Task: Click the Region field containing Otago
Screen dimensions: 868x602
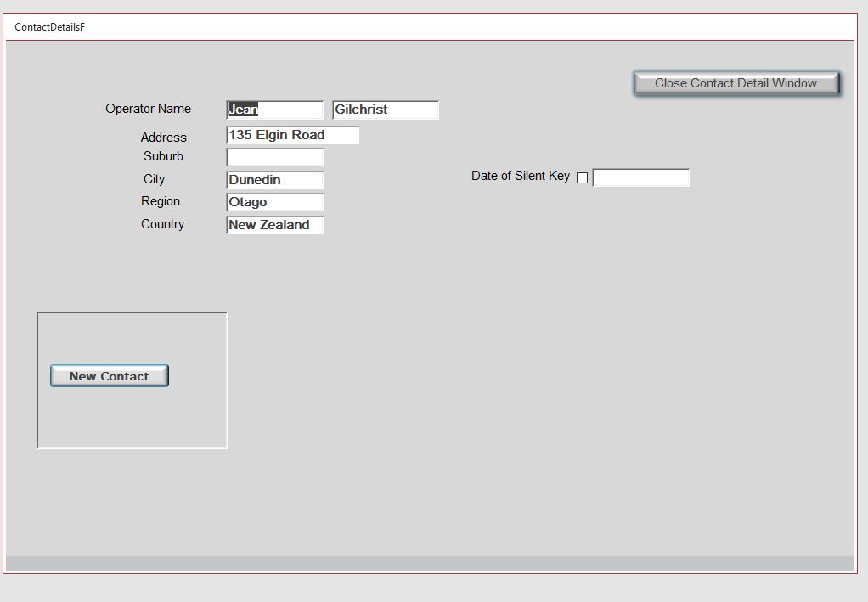Action: pyautogui.click(x=273, y=202)
